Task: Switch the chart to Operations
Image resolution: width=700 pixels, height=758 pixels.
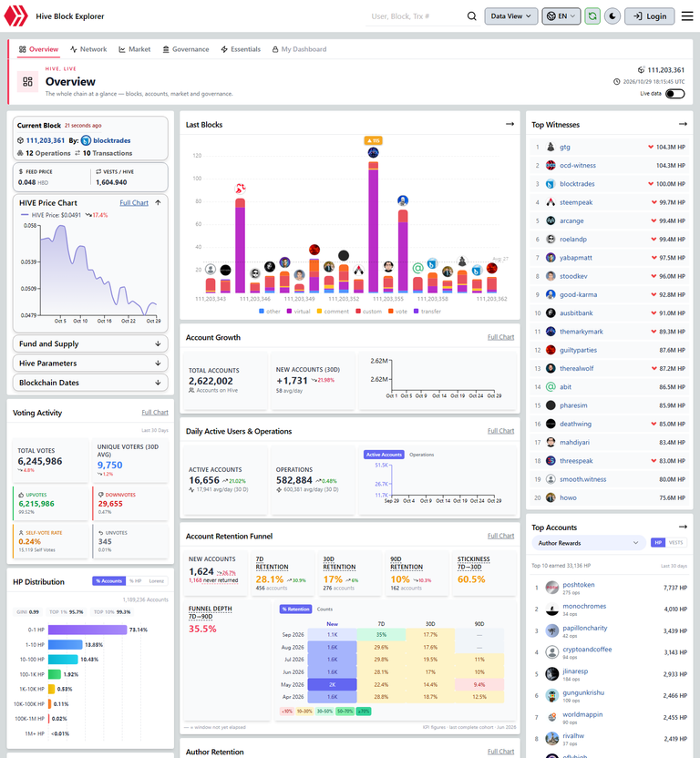Action: tap(421, 455)
